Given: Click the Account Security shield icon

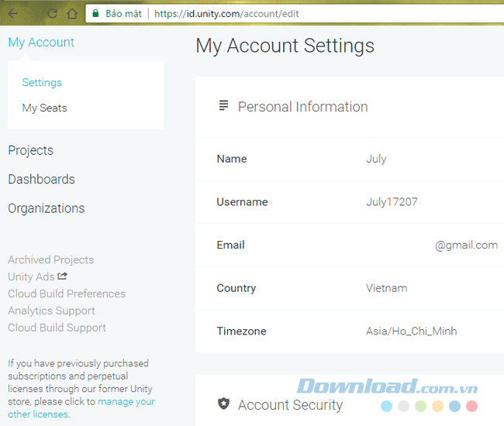Looking at the screenshot, I should coord(224,404).
